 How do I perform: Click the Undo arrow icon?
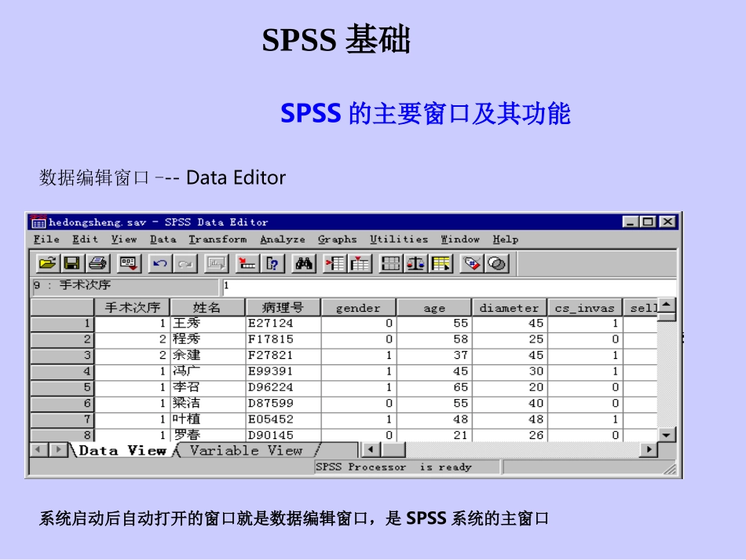coord(160,263)
